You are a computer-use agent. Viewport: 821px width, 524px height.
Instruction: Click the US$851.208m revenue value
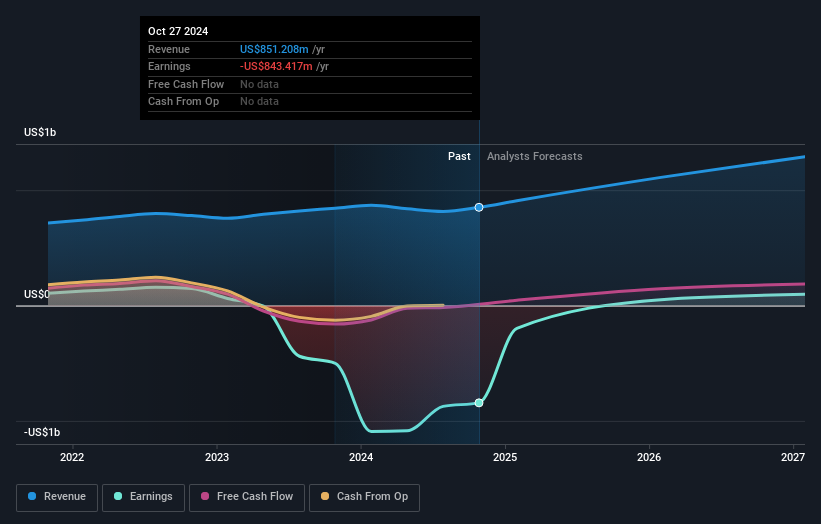coord(274,49)
